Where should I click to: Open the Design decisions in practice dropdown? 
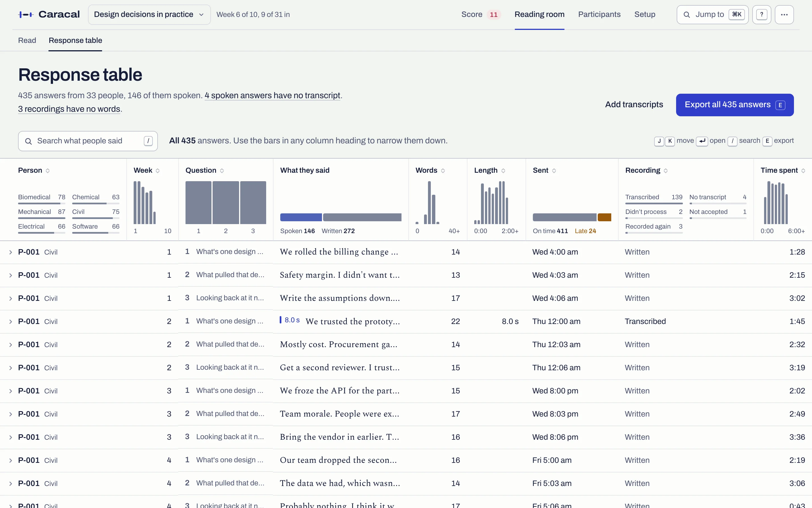[x=149, y=14]
